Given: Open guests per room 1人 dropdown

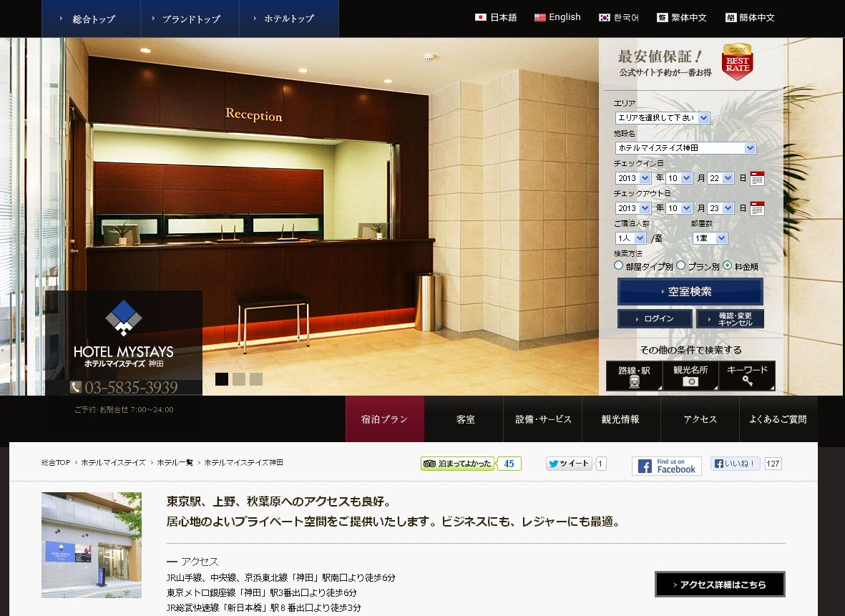Looking at the screenshot, I should [630, 238].
